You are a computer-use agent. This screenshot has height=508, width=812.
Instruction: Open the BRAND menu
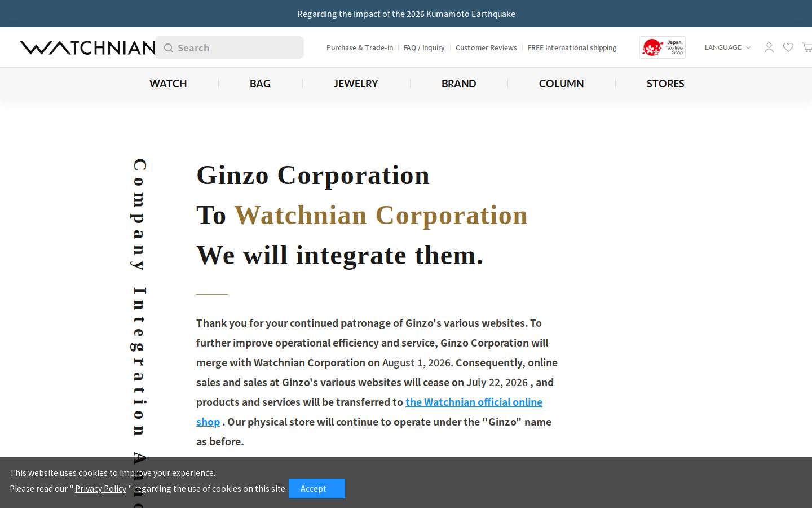pyautogui.click(x=458, y=84)
